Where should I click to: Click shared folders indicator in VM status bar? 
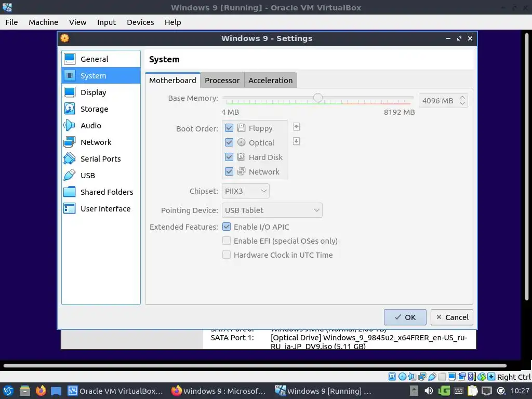[442, 377]
